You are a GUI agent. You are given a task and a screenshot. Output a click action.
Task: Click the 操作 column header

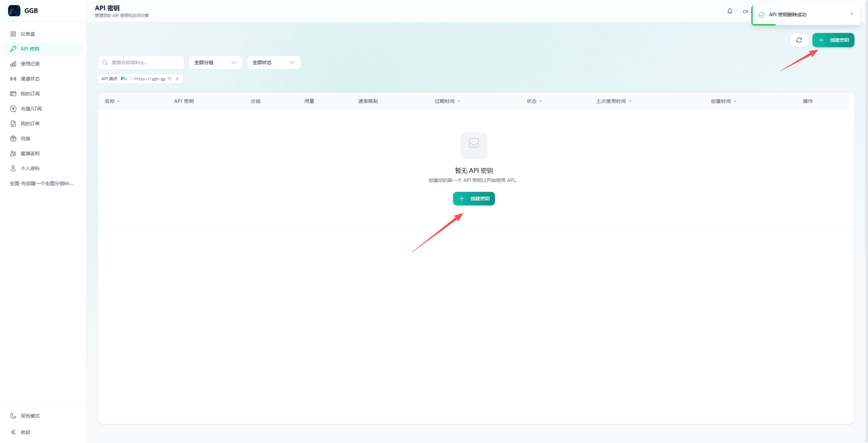[x=808, y=101]
